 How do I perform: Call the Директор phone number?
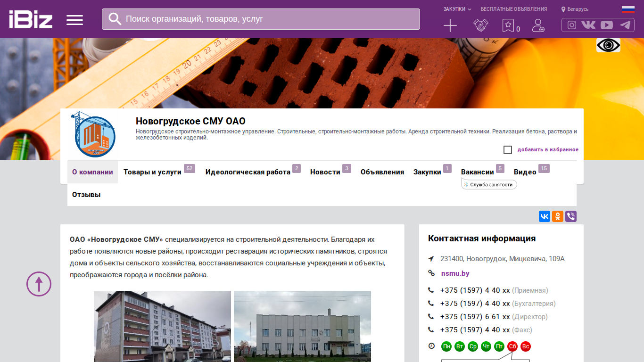point(475,317)
